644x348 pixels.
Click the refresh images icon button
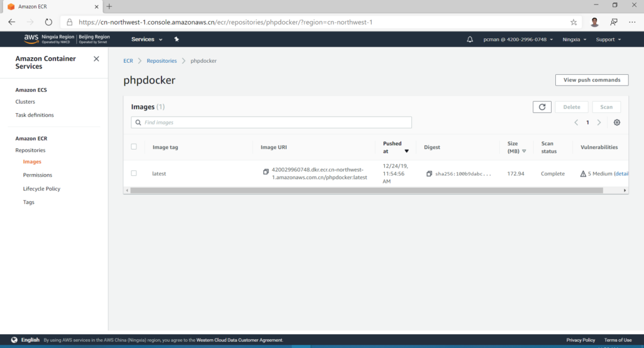tap(542, 107)
